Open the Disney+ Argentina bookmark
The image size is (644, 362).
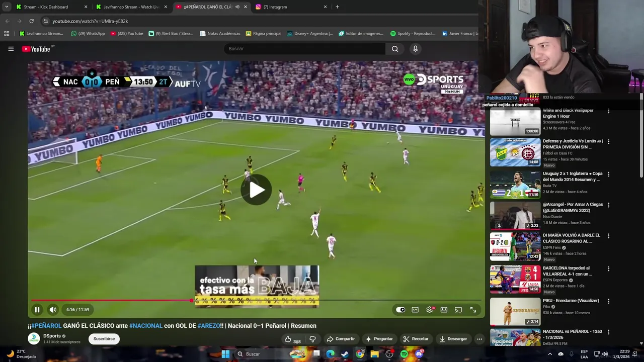pos(309,34)
